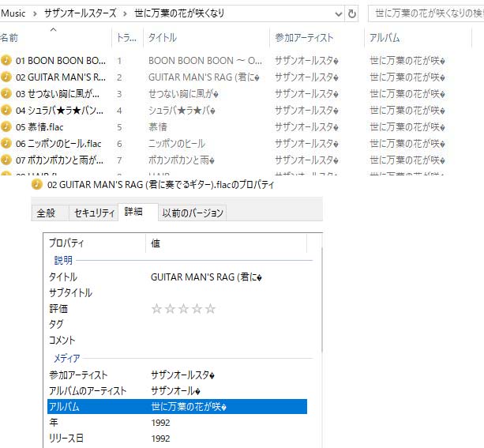Expand chevron after Music breadcrumb
Viewport: 484px width, 448px height.
point(35,14)
